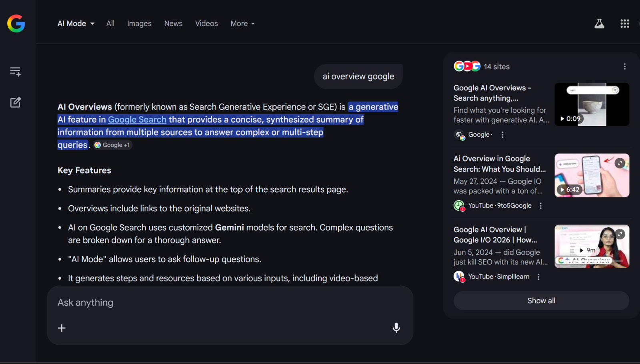This screenshot has height=364, width=640.
Task: Click the Google logo icon
Action: point(16,24)
